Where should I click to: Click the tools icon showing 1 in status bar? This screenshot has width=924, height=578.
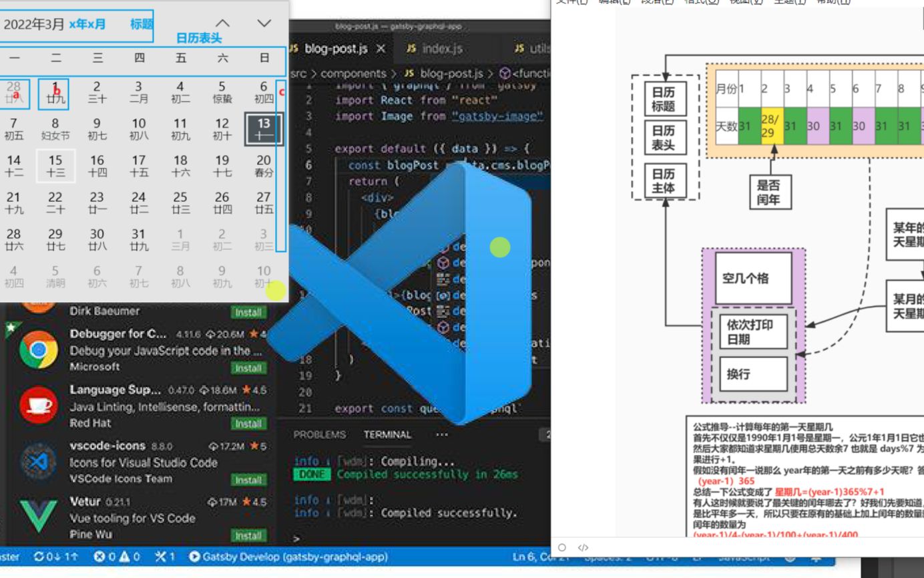click(160, 556)
